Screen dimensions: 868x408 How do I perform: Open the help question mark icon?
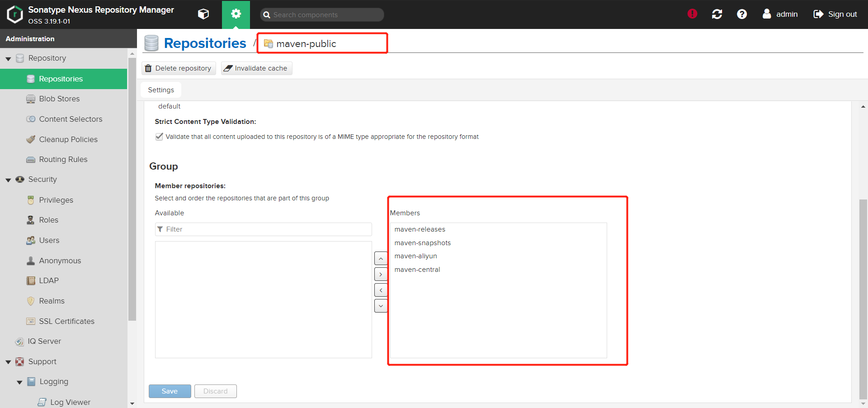click(x=742, y=14)
